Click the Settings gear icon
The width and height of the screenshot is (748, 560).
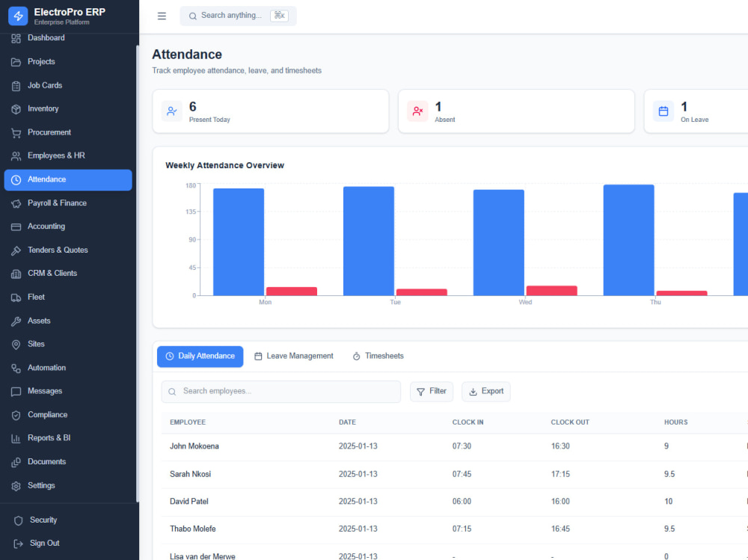(16, 485)
